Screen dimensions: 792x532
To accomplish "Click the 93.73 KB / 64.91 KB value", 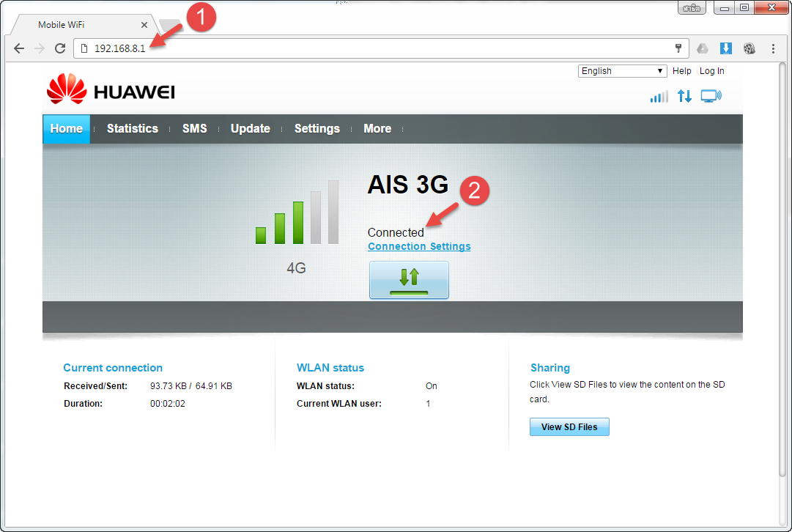I will click(191, 386).
